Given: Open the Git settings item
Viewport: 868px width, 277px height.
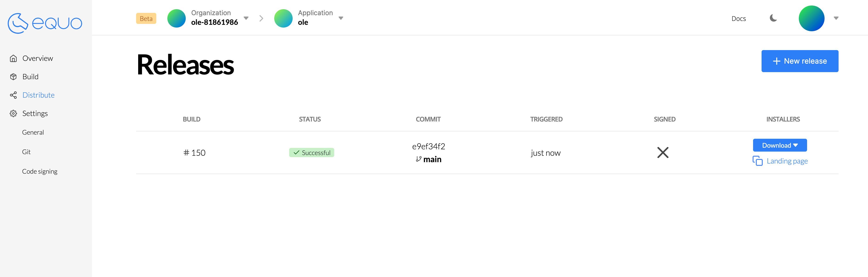Looking at the screenshot, I should pos(26,152).
